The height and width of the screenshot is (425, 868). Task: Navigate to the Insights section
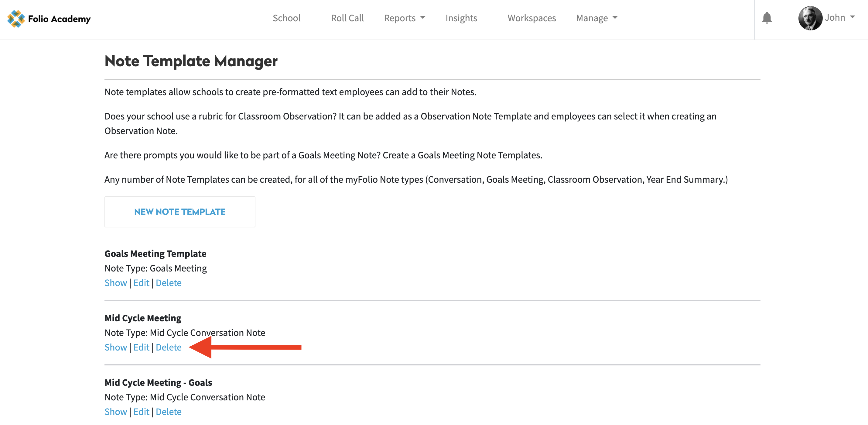(461, 18)
